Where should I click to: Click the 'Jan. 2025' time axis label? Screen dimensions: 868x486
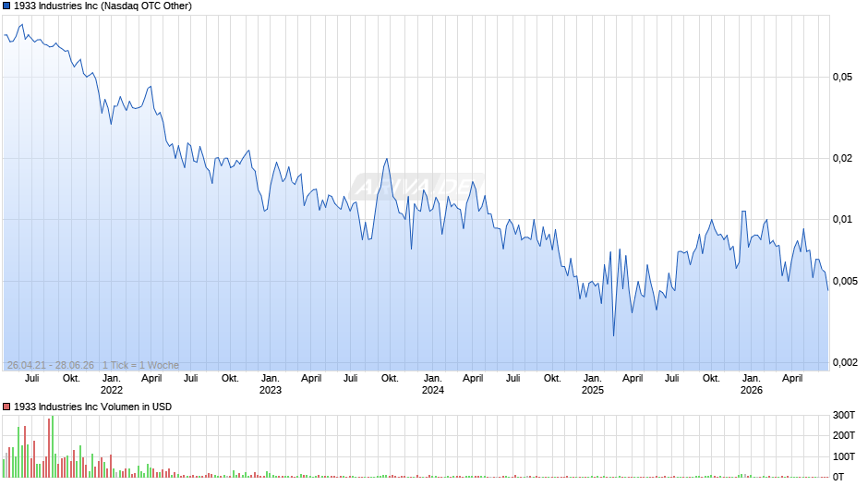(x=592, y=384)
